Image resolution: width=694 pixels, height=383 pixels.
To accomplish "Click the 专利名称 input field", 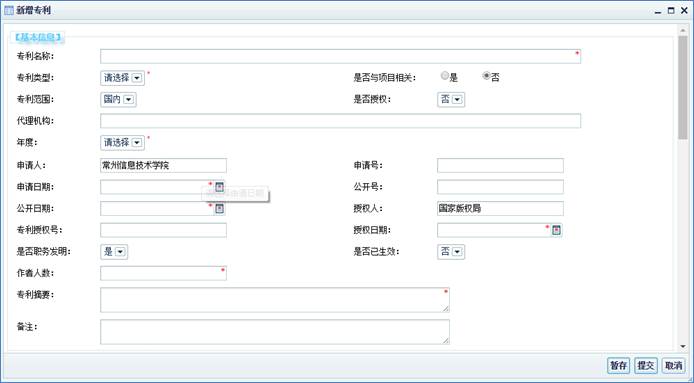I will (x=340, y=56).
